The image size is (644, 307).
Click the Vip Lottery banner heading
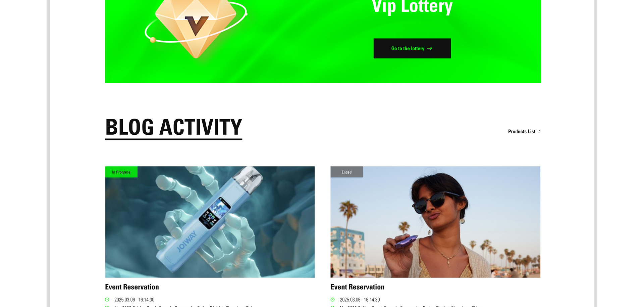tap(412, 7)
